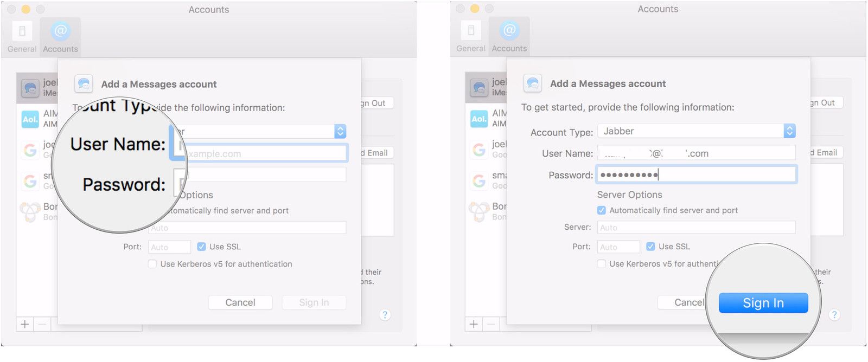Screen dimensions: 868x362
Task: Click the first Google account icon in right sidebar
Action: coord(479,149)
